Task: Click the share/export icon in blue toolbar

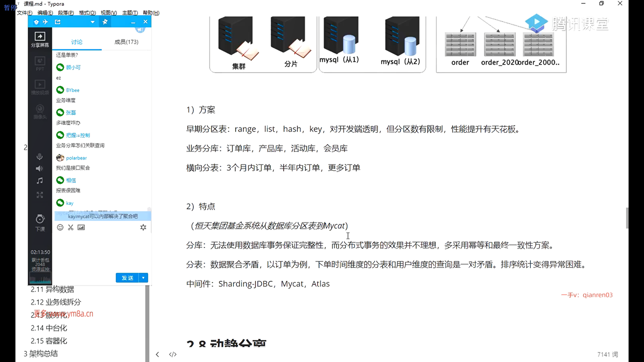Action: coord(58,22)
